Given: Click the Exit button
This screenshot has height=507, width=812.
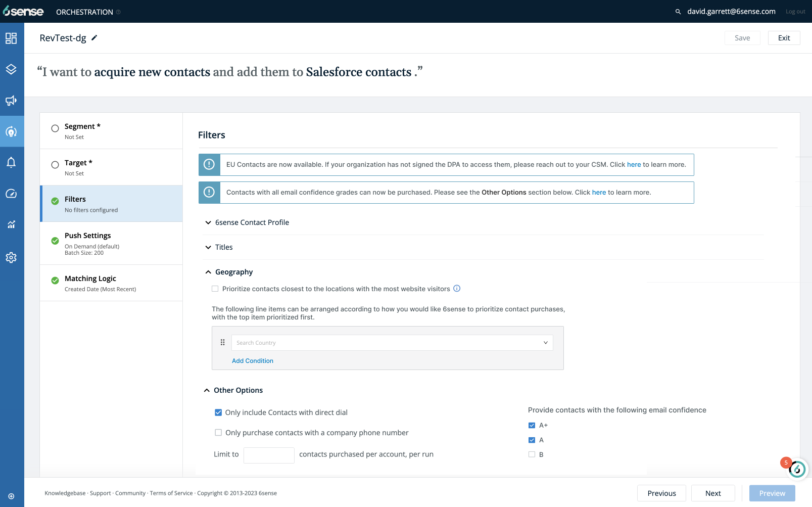Looking at the screenshot, I should pos(784,38).
